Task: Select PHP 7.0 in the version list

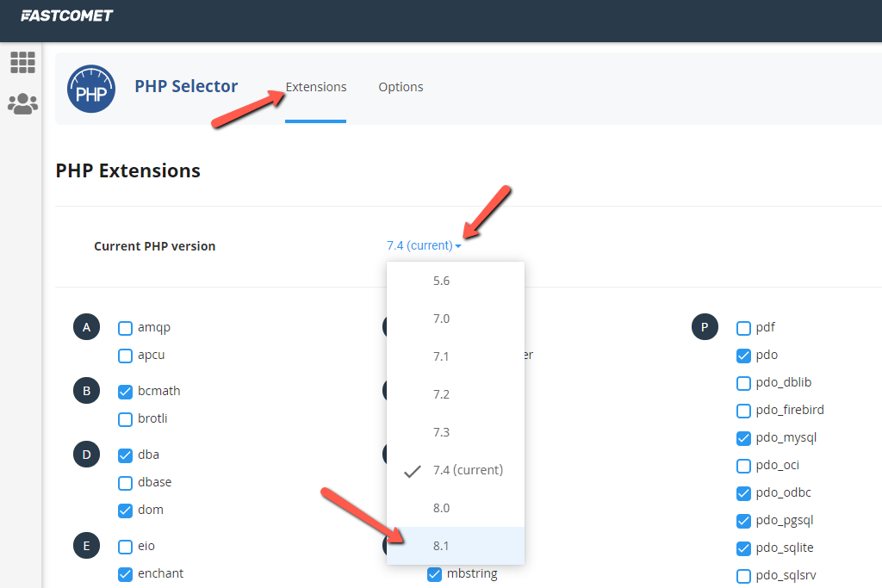Action: (441, 318)
